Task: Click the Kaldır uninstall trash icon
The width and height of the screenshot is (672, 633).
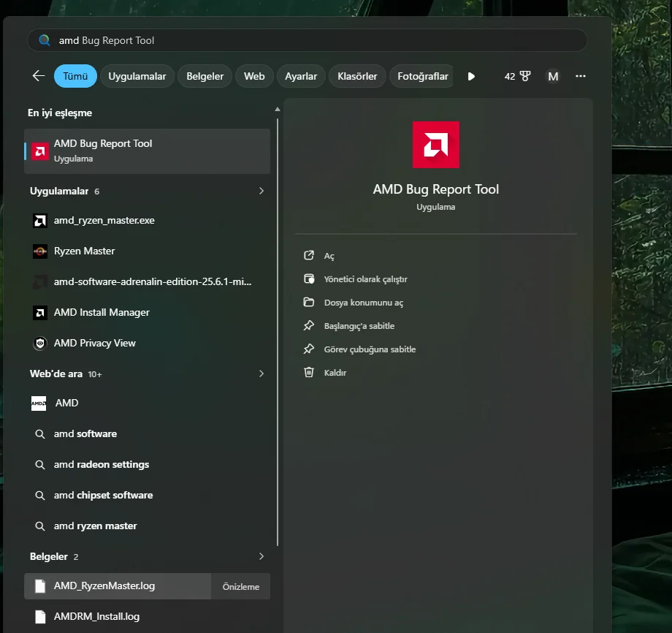Action: pos(309,372)
